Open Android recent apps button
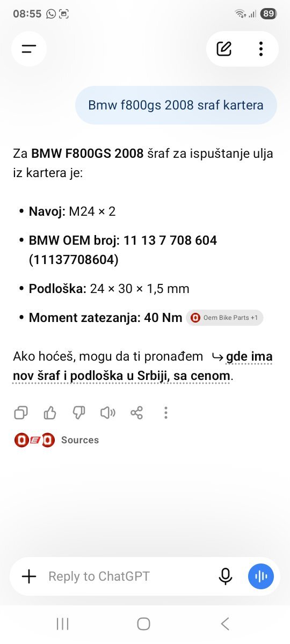Screen dimensions: 290x644 [63, 624]
